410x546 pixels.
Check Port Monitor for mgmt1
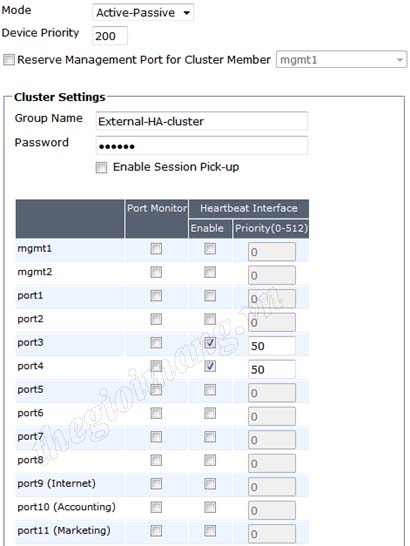[x=156, y=249]
